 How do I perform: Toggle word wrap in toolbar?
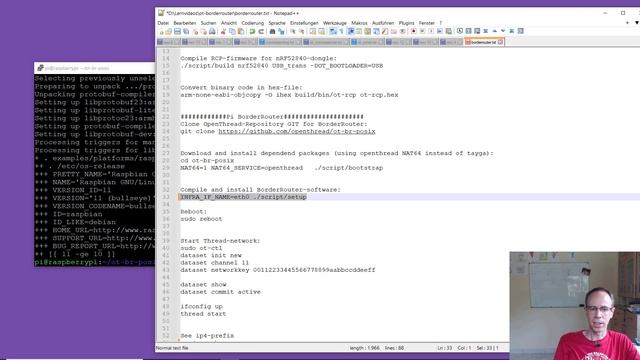(332, 31)
